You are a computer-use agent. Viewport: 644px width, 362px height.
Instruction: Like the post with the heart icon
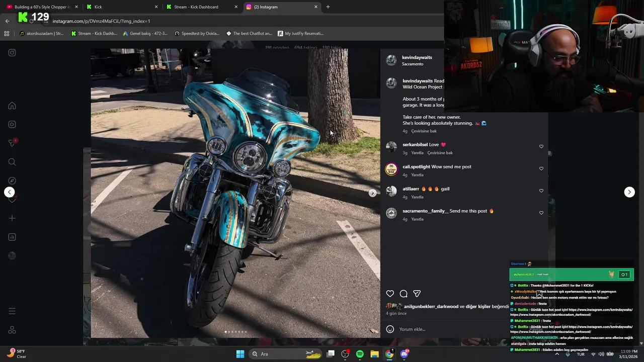pyautogui.click(x=390, y=294)
